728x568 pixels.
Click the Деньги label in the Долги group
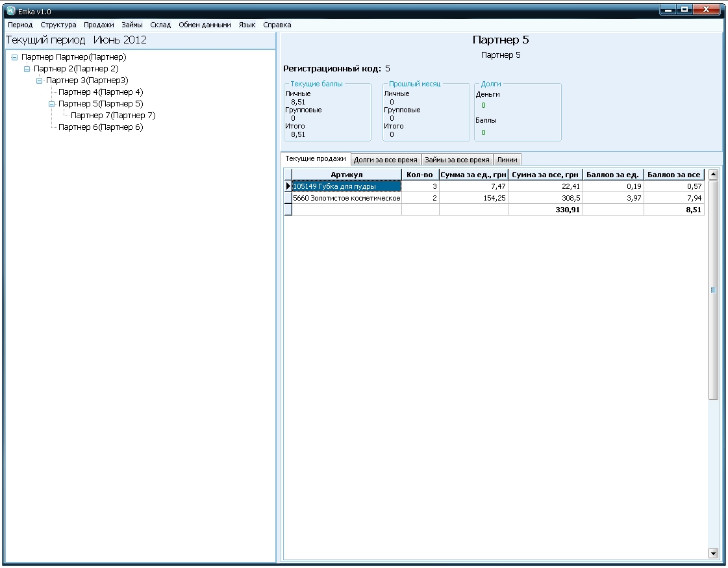pyautogui.click(x=488, y=94)
